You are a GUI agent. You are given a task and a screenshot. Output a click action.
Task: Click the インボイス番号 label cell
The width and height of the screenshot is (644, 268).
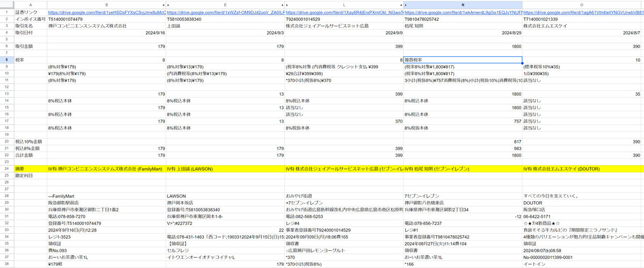pos(30,19)
